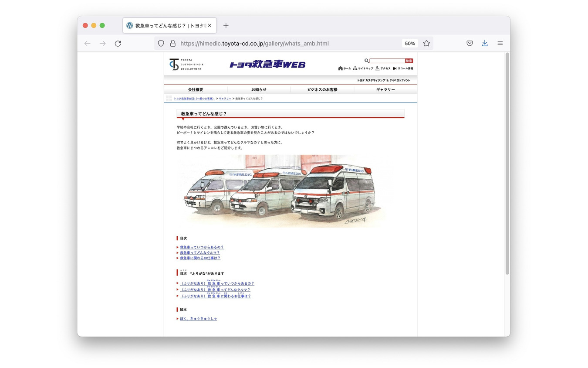588x368 pixels.
Task: Open （ふりがなあり）救急車に関わるお仕事は？
Action: (216, 296)
